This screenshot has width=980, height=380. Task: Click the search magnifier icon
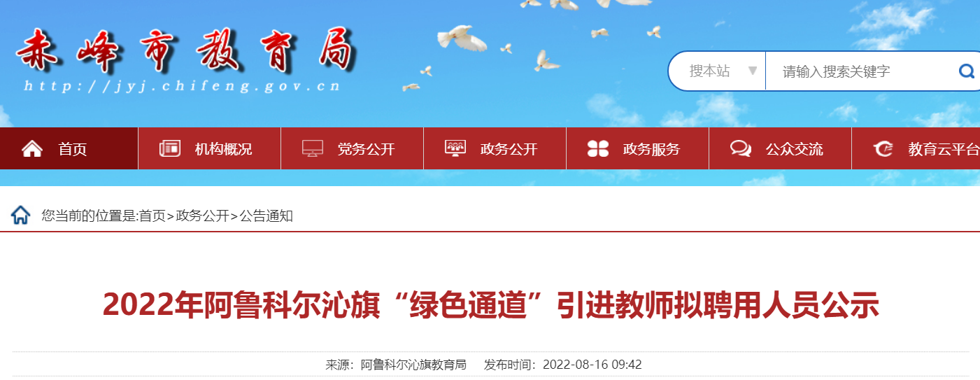point(967,71)
